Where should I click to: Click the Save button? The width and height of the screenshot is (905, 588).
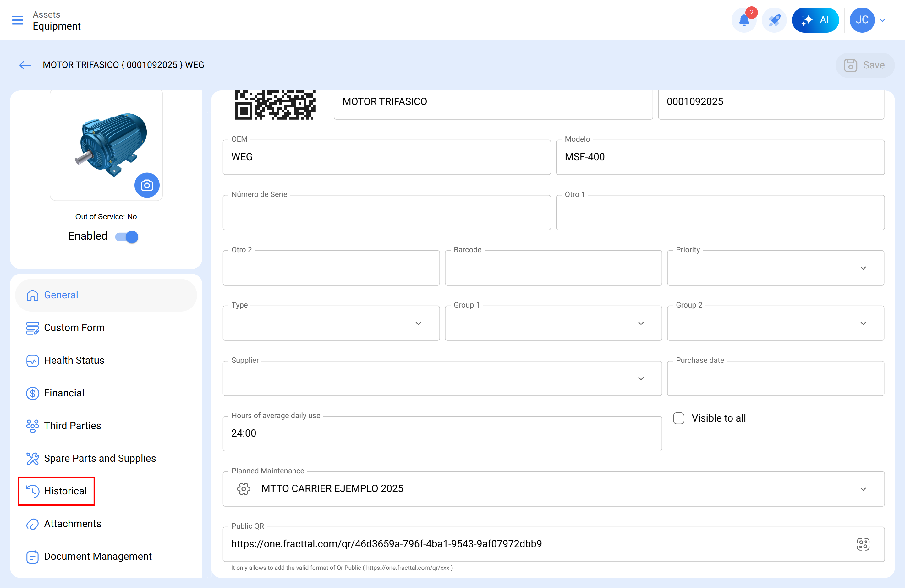point(865,65)
